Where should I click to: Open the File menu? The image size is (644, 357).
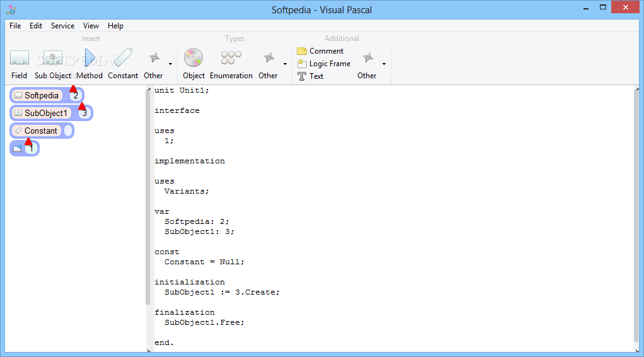(15, 25)
